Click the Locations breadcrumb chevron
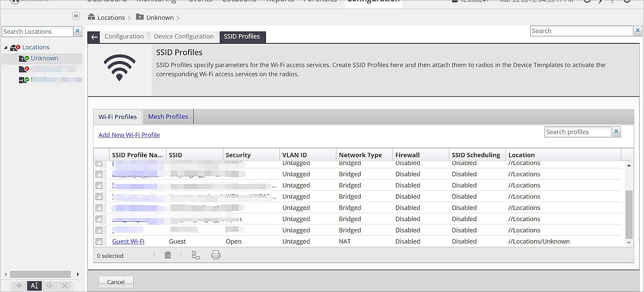 coord(129,18)
